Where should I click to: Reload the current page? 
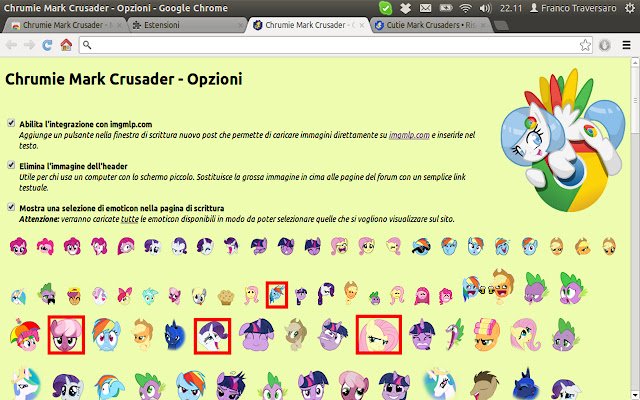(47, 45)
